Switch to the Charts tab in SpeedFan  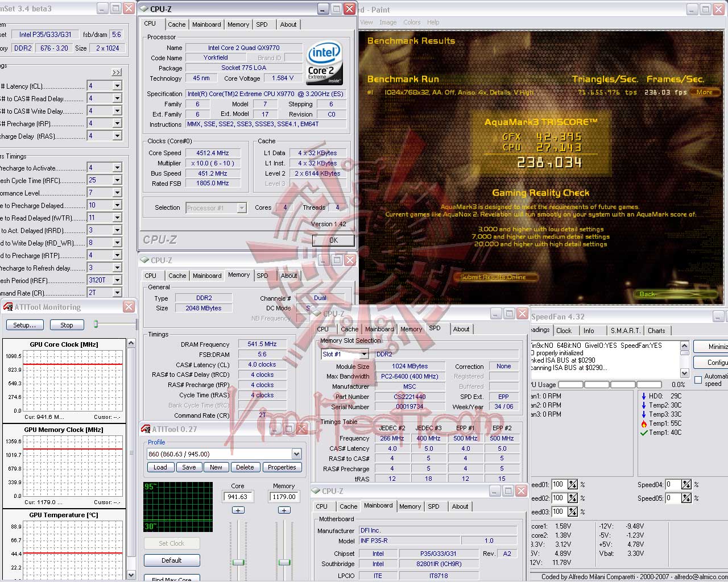pos(656,331)
